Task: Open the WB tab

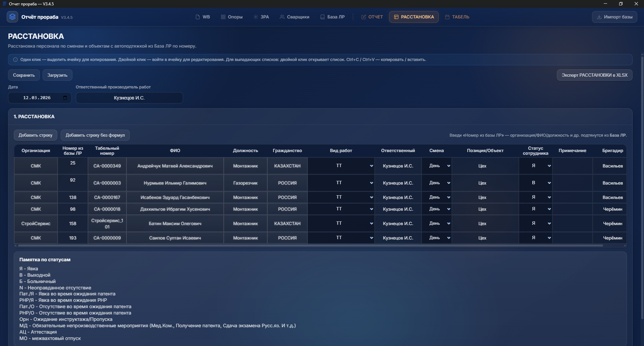Action: pos(203,17)
